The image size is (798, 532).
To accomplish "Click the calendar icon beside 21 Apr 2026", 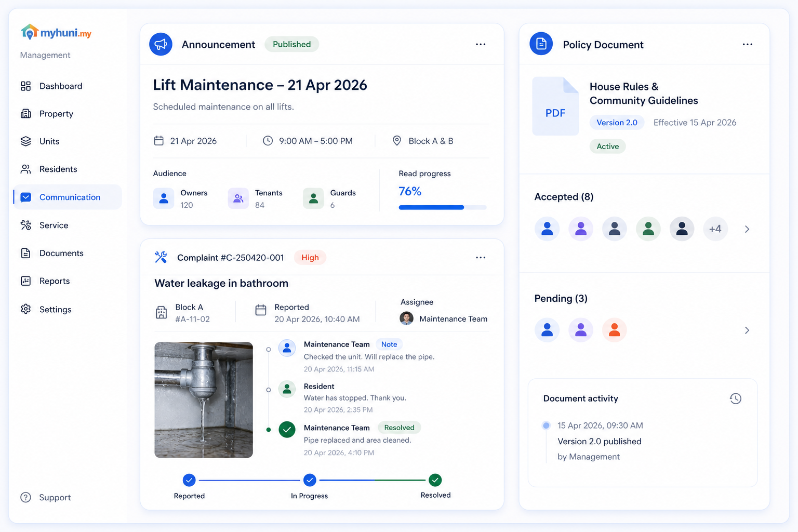I will 159,141.
